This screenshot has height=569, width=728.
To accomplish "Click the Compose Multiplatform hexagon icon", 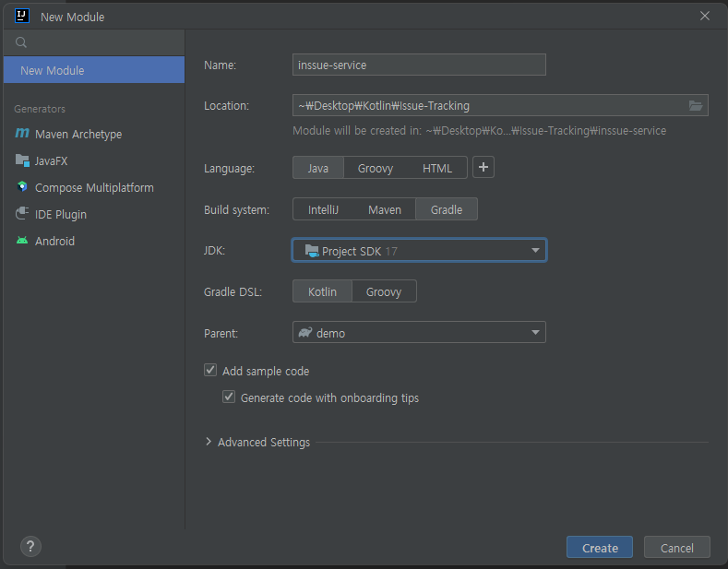I will pos(22,186).
